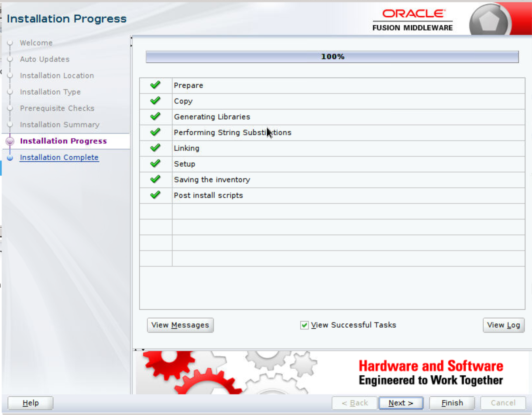The image size is (532, 415).
Task: Click the green checkmark beside Linking
Action: point(155,148)
